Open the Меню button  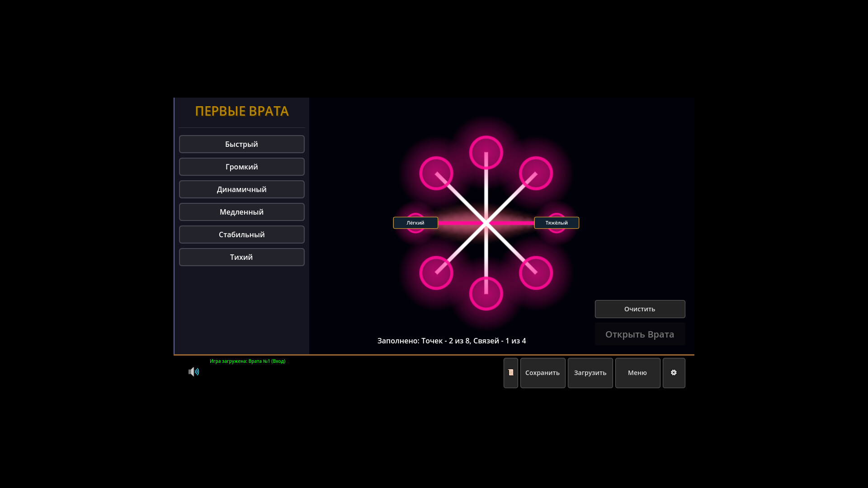(637, 373)
